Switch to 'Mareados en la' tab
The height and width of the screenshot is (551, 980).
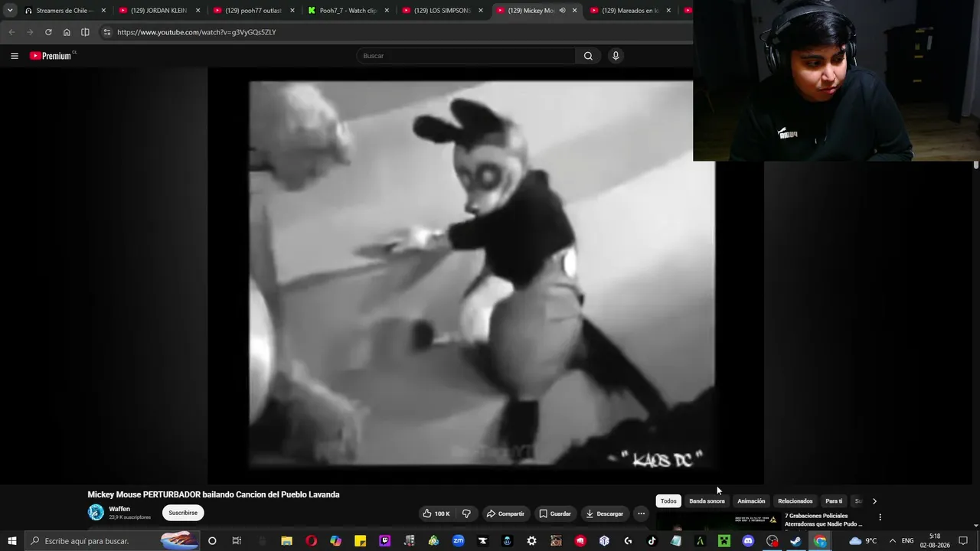point(630,11)
